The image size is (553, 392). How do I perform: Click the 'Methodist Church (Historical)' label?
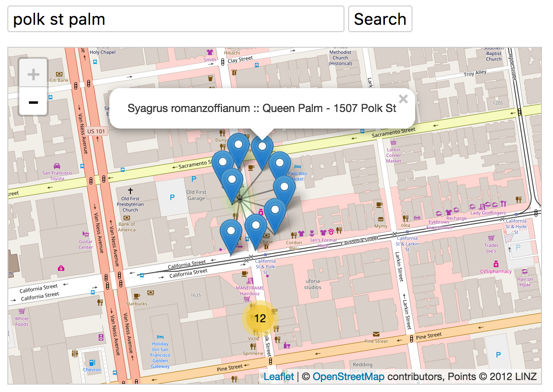pos(340,58)
